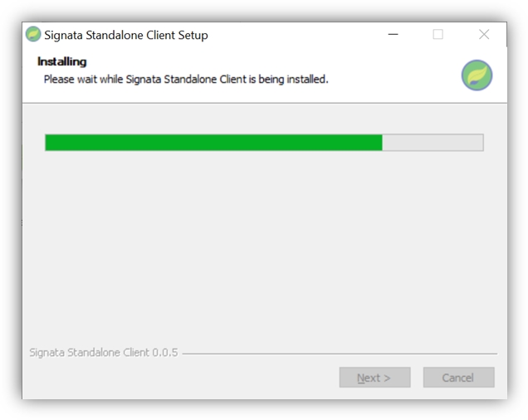The width and height of the screenshot is (528, 420).
Task: Click the unfilled grey portion of progress bar
Action: click(433, 143)
